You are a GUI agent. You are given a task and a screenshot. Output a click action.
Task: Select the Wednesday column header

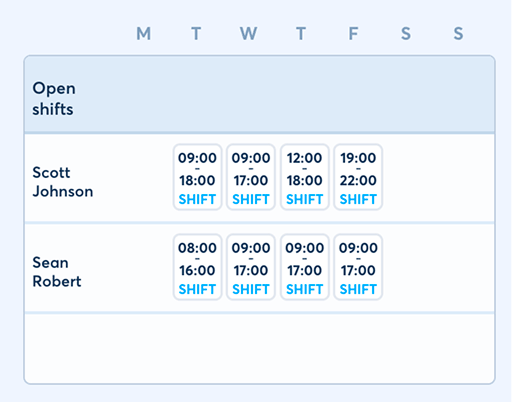249,34
